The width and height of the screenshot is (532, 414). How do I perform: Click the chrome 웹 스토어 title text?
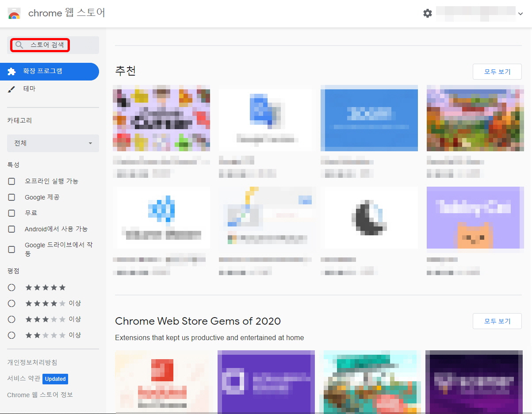(x=67, y=13)
